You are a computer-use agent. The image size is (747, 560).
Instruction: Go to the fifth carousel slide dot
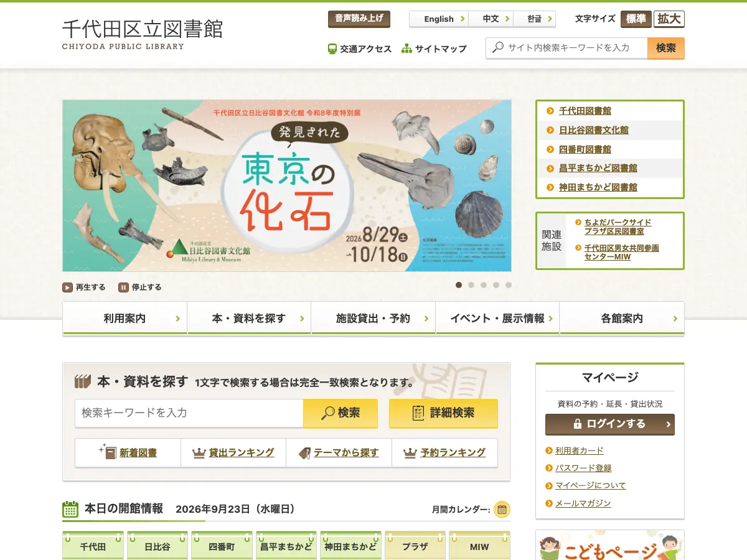coord(509,285)
